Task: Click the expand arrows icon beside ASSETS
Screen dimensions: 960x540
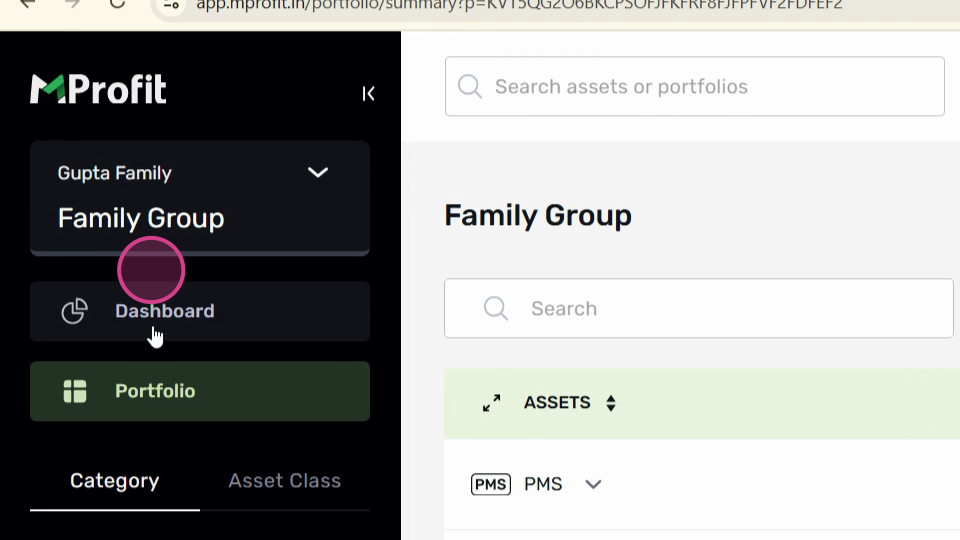Action: [492, 403]
